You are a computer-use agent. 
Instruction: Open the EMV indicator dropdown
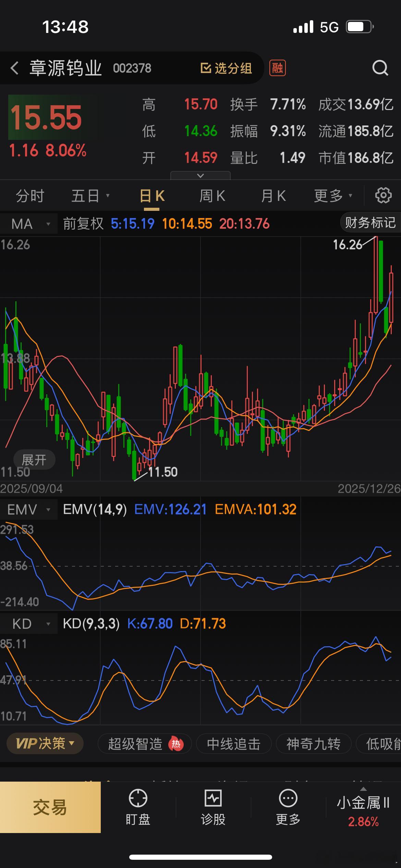(29, 510)
